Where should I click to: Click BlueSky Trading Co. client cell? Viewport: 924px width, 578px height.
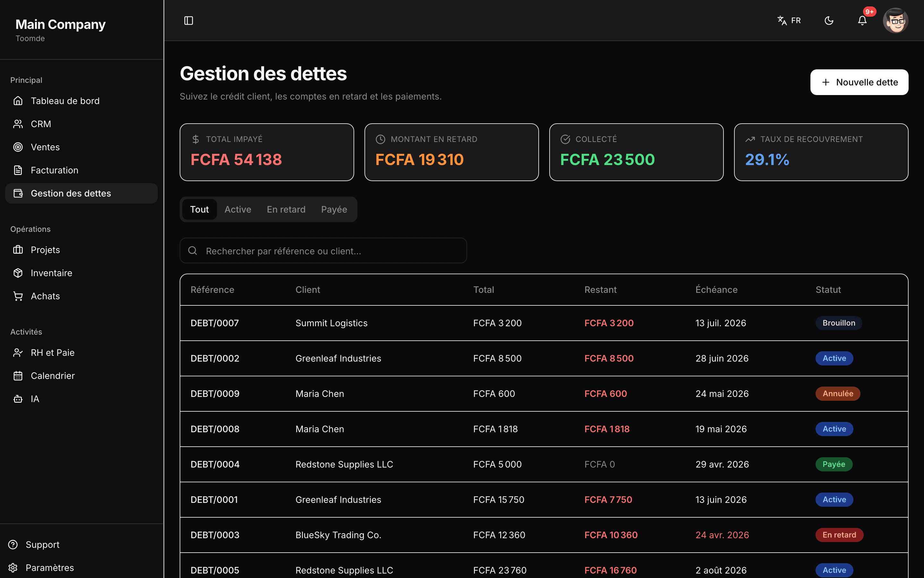click(338, 535)
